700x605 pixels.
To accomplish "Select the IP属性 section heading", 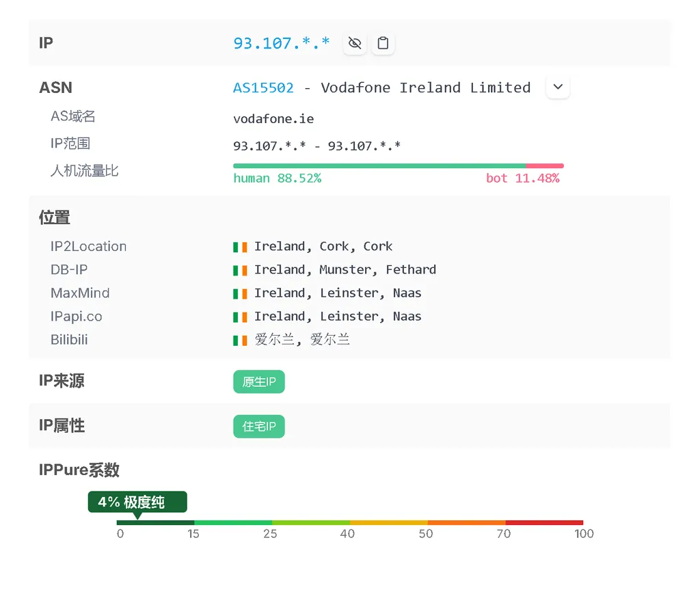I will [62, 425].
